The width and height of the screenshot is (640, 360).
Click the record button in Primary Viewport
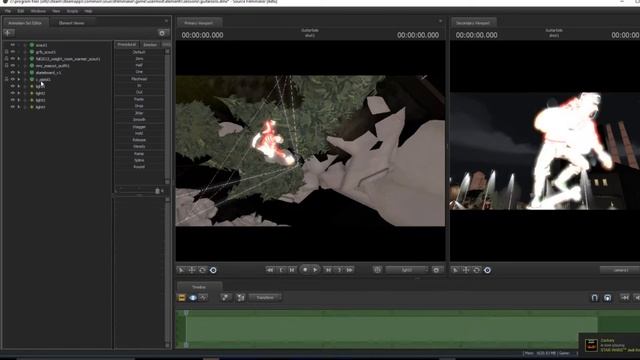pos(305,270)
